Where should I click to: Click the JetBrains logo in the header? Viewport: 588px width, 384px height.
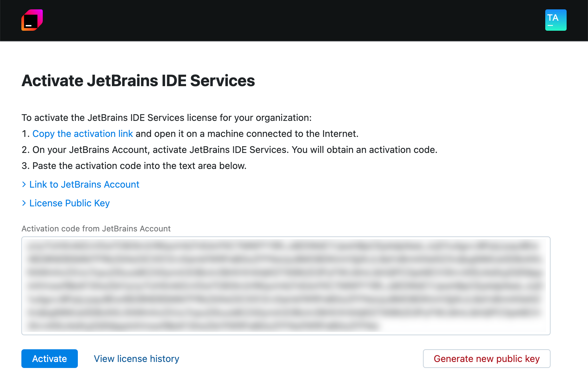tap(32, 20)
